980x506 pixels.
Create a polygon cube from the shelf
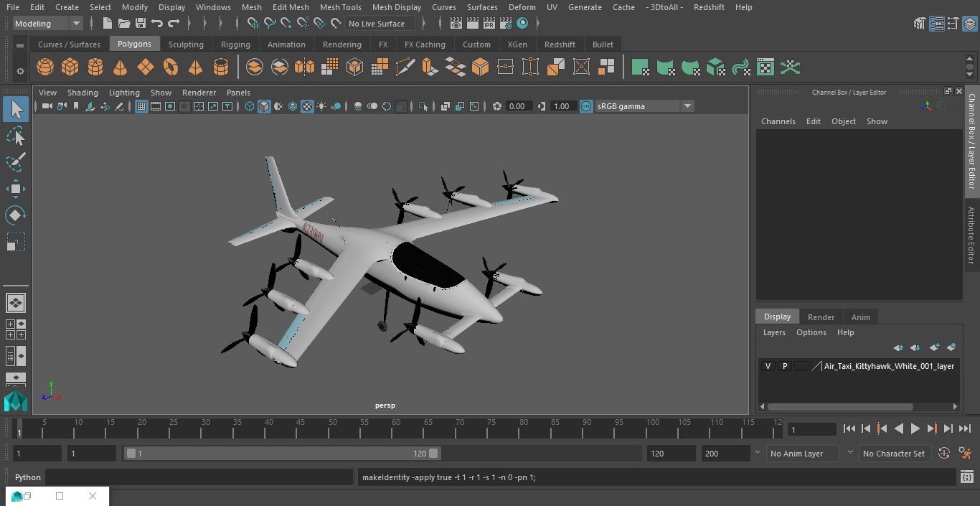70,67
